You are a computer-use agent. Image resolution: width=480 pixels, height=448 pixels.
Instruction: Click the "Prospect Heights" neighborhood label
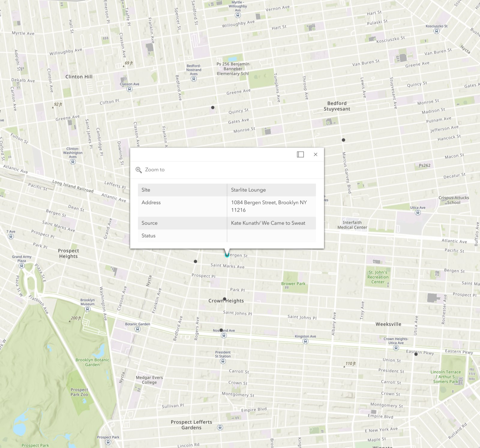[x=68, y=254]
